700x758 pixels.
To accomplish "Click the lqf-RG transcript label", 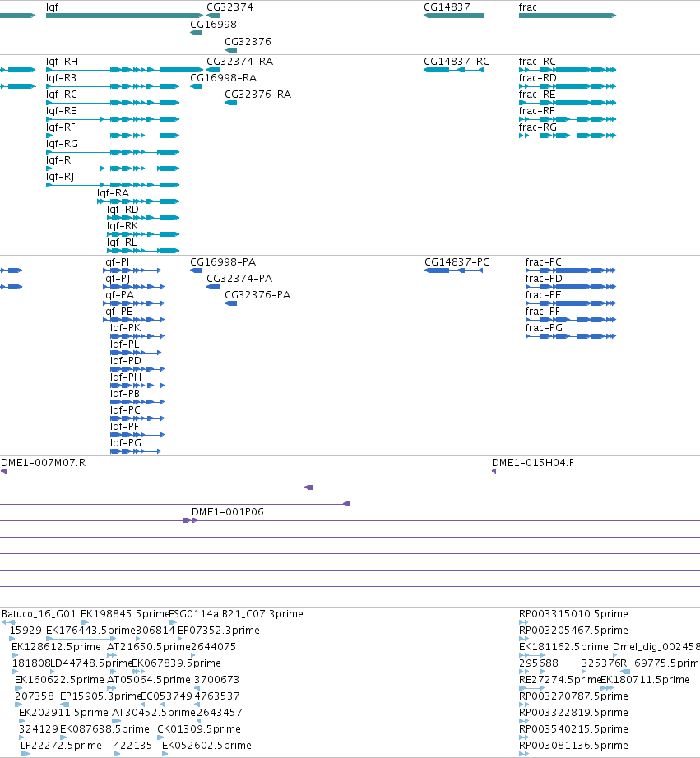I will [62, 144].
